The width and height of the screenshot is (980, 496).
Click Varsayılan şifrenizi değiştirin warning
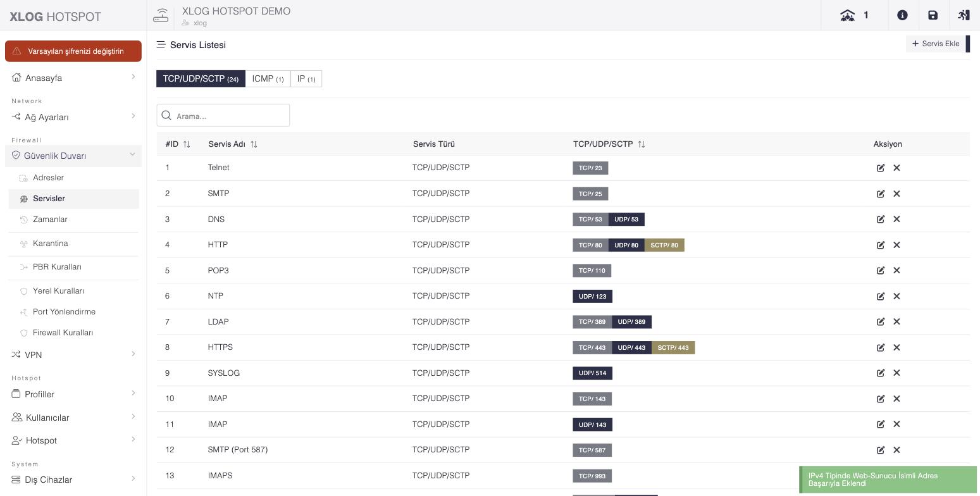point(73,51)
